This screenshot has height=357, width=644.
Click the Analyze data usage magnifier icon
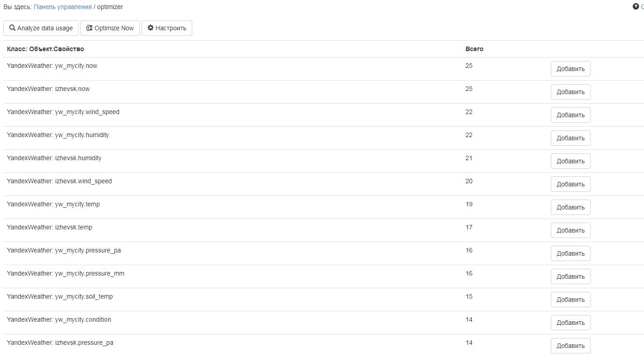click(12, 28)
